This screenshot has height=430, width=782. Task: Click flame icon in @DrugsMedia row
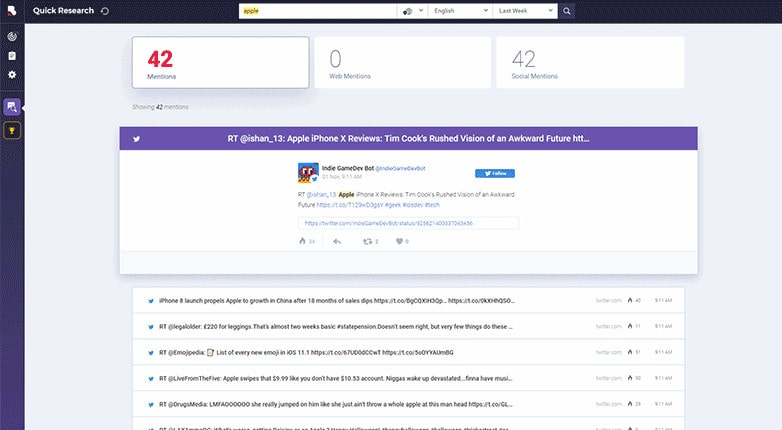coord(630,404)
